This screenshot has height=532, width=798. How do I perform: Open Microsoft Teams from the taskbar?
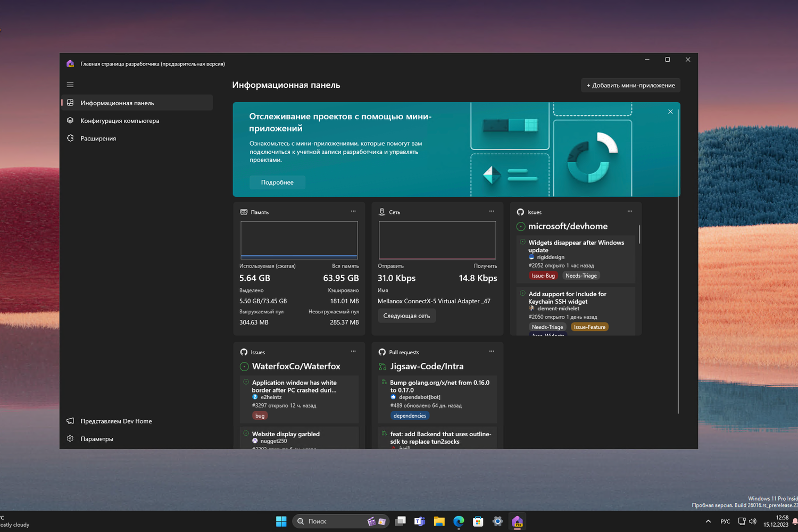pyautogui.click(x=420, y=521)
